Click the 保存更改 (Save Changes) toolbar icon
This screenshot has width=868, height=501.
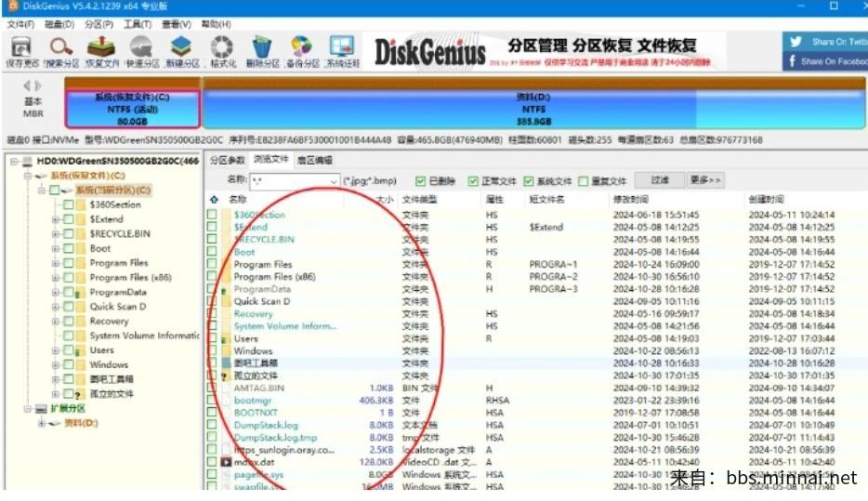pos(20,50)
